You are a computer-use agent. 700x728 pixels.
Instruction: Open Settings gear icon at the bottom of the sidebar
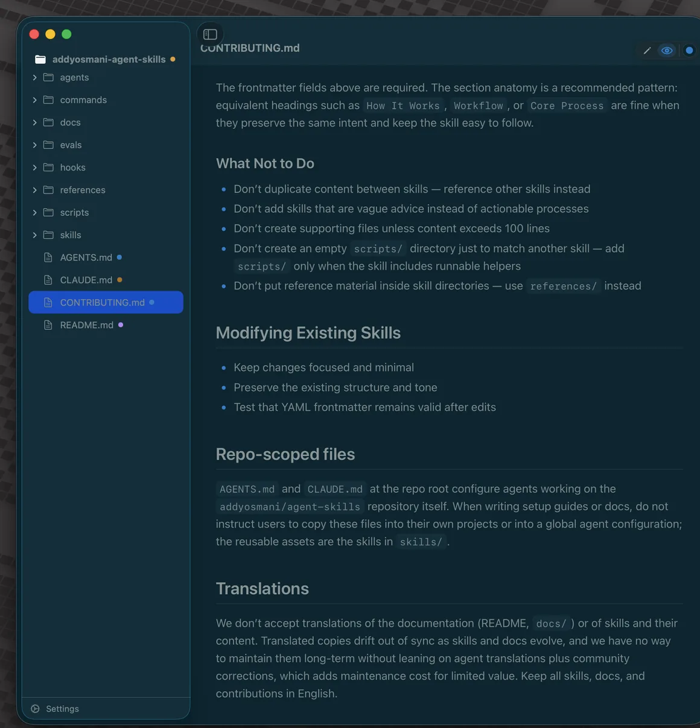[35, 709]
